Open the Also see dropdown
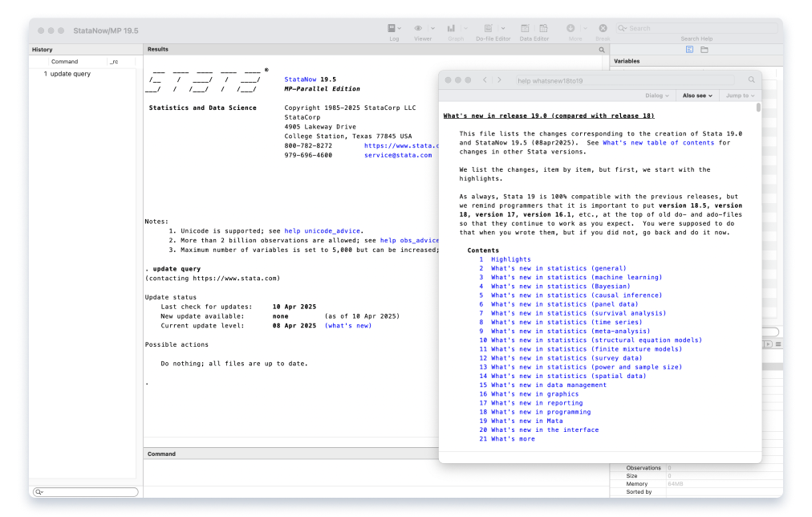The width and height of the screenshot is (812, 517). [697, 96]
